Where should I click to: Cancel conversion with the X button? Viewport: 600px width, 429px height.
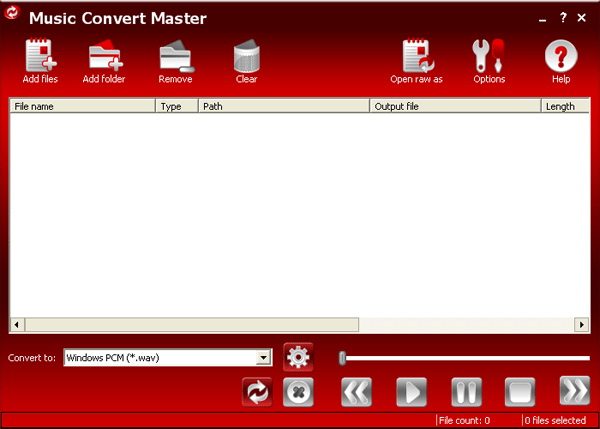298,392
